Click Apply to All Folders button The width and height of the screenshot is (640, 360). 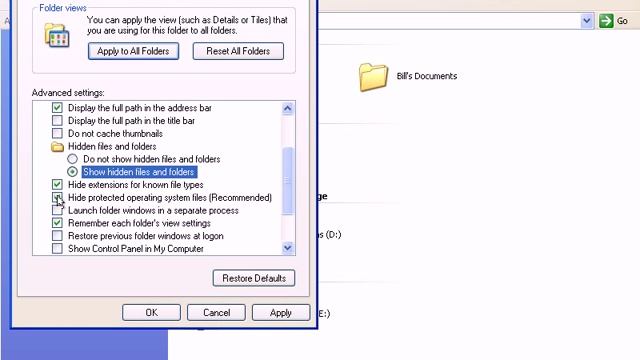133,51
